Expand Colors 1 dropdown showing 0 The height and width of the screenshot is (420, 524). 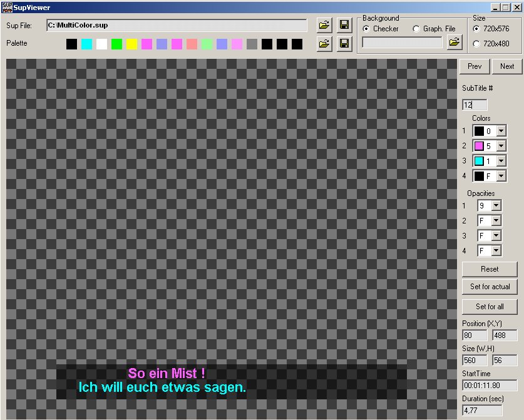click(x=501, y=131)
